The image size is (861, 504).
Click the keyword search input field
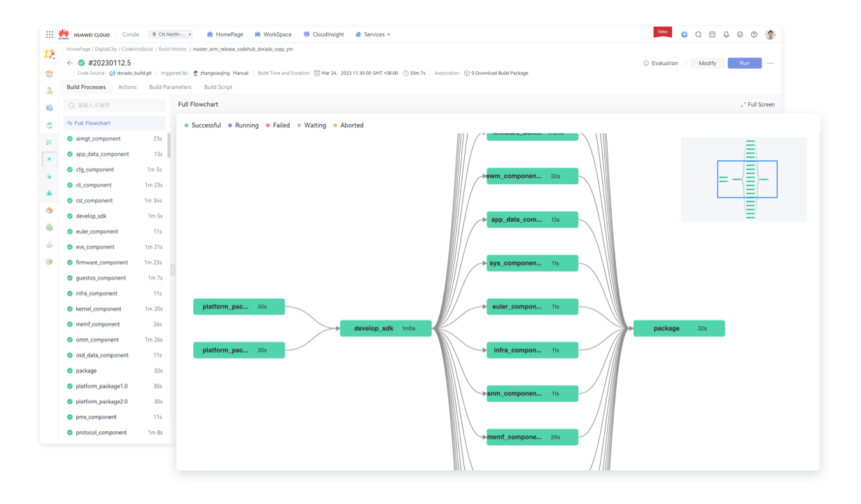[115, 106]
